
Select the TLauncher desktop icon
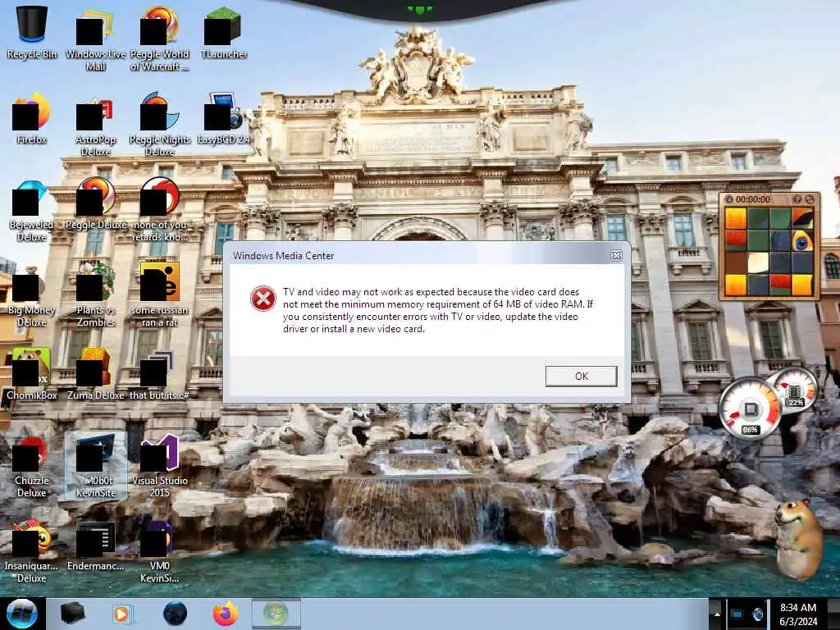223,33
